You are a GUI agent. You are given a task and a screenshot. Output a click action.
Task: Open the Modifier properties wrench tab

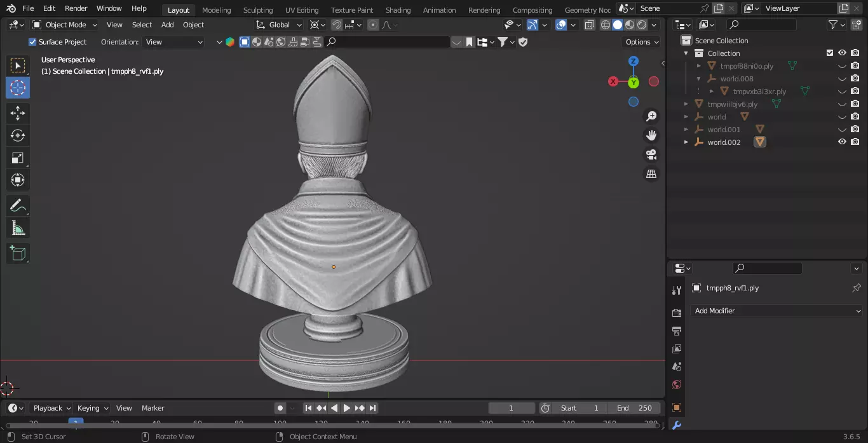point(677,425)
